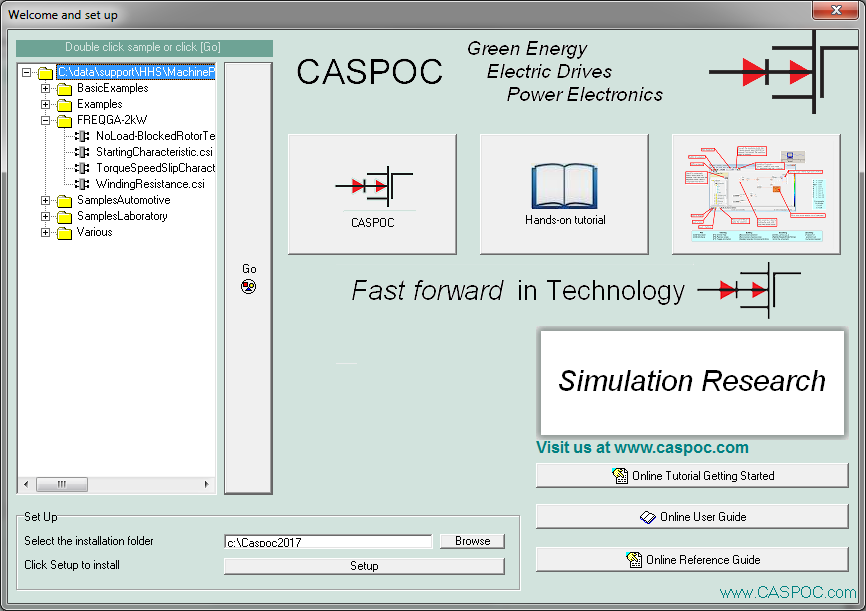Screen dimensions: 866x611
Task: Collapse the root C:\data\support tree node
Action: coord(26,72)
